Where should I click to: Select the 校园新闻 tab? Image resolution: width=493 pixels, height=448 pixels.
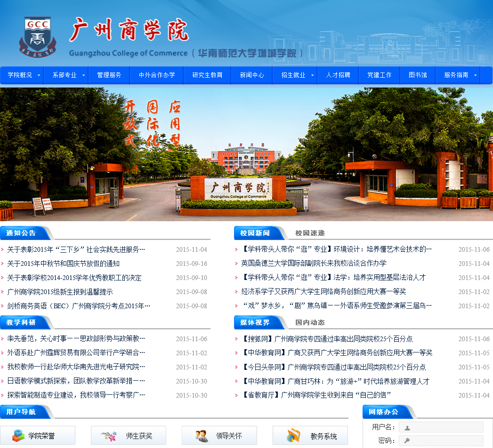click(x=255, y=233)
